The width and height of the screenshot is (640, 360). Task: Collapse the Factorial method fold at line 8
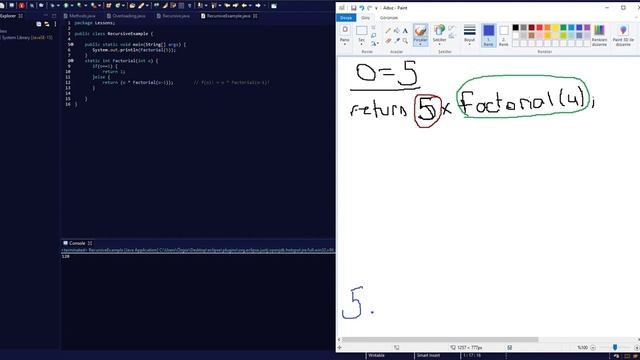tap(71, 61)
